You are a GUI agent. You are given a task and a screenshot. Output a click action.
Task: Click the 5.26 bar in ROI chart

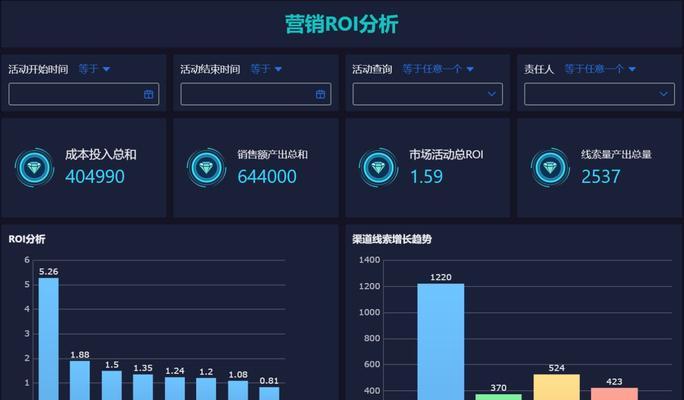pos(48,339)
